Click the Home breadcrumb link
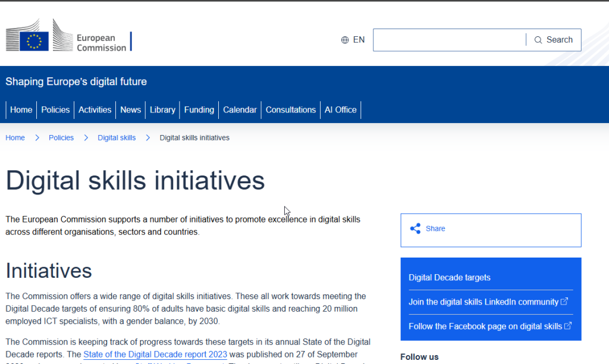 pos(15,138)
